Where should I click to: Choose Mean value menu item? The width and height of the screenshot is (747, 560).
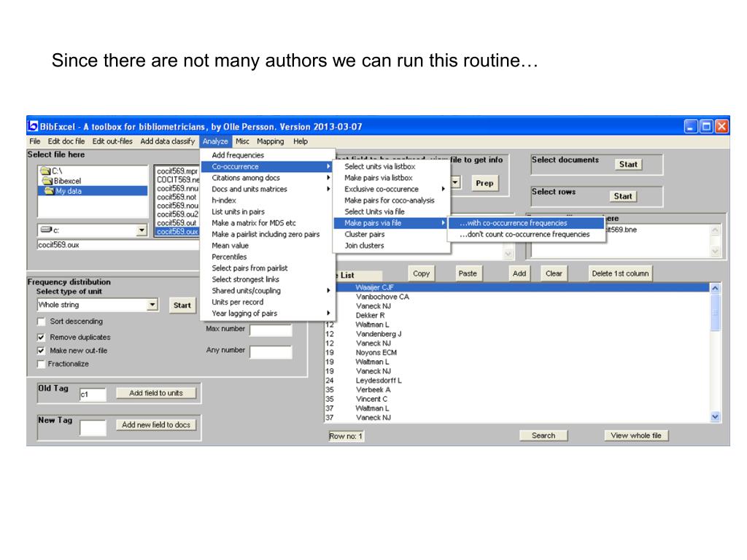(x=267, y=246)
